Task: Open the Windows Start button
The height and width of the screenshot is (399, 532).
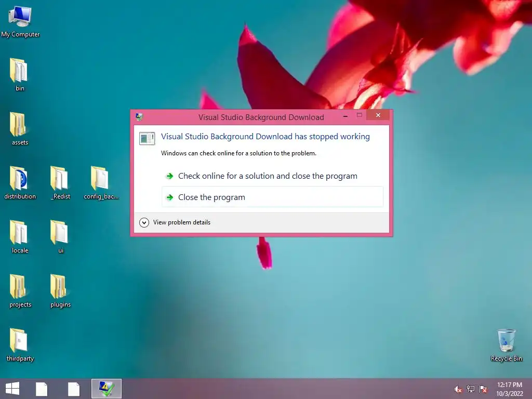Action: pos(12,389)
